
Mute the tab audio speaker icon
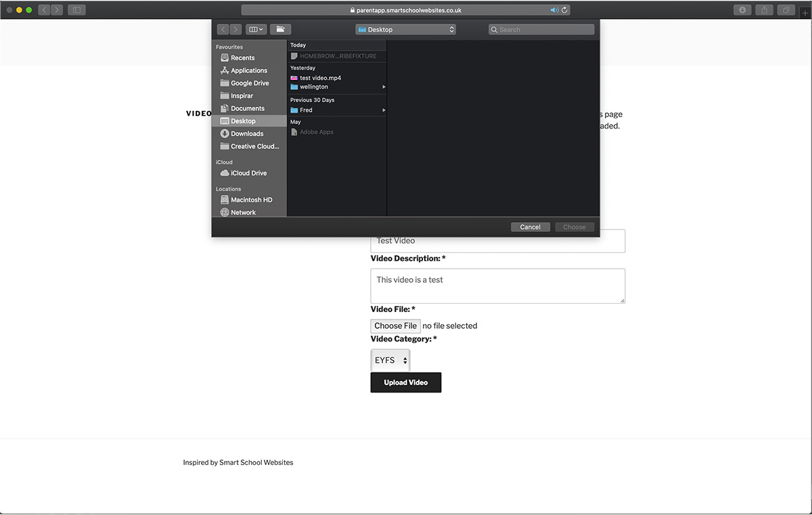tap(554, 10)
